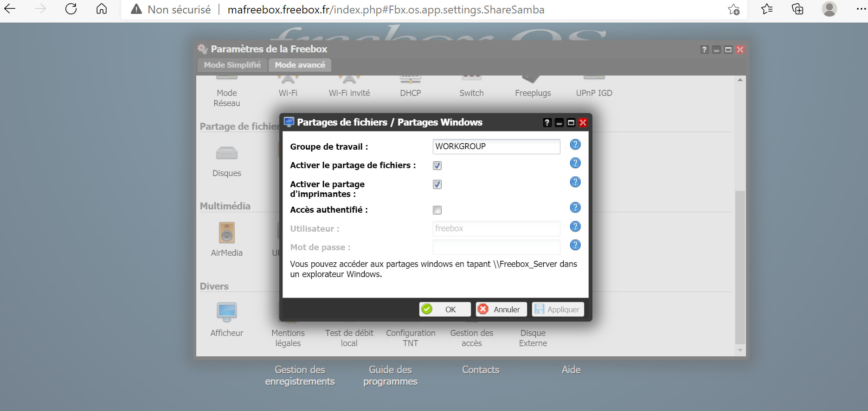
Task: Uncheck Activer le partage d'imprimantes
Action: tap(437, 184)
